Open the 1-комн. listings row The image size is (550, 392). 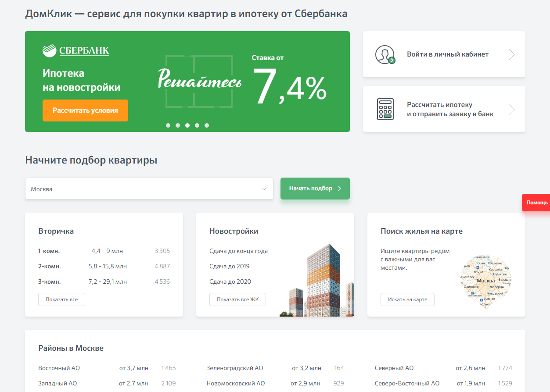pos(49,251)
